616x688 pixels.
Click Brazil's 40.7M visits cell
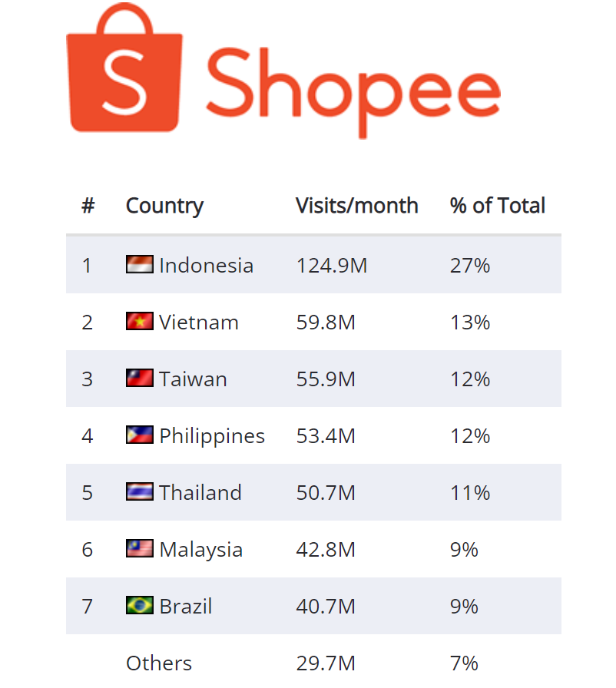[326, 607]
